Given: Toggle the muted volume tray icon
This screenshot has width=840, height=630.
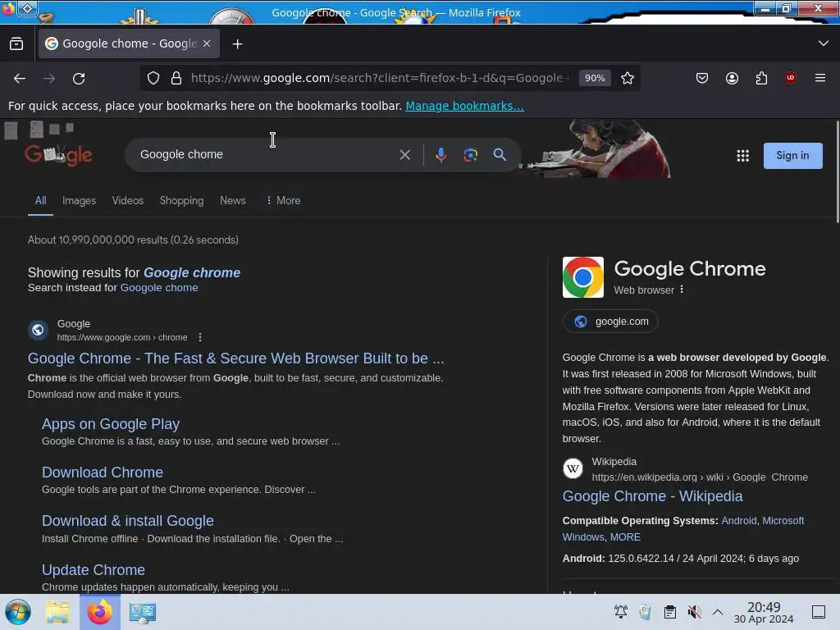Looking at the screenshot, I should pyautogui.click(x=694, y=612).
